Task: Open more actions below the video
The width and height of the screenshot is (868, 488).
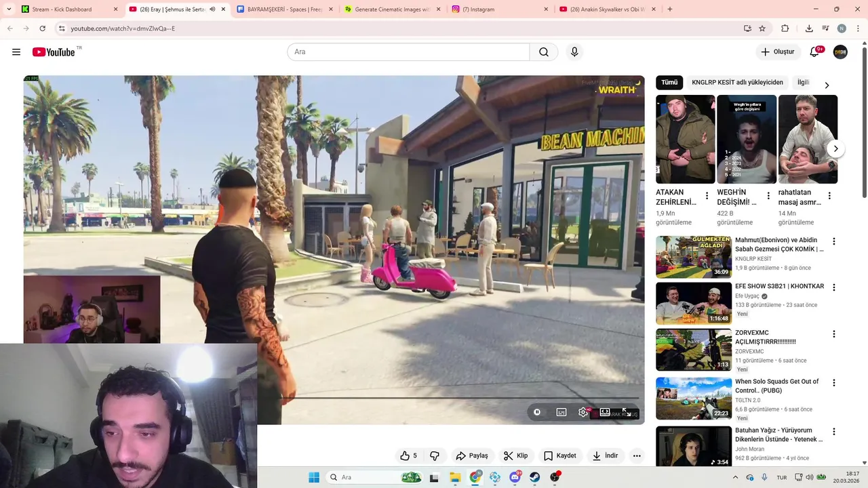Action: point(637,455)
